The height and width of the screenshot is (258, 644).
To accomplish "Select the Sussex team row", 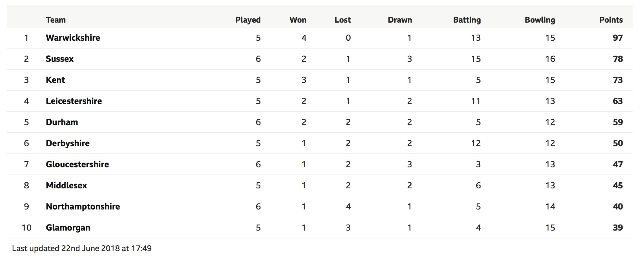I will [320, 59].
